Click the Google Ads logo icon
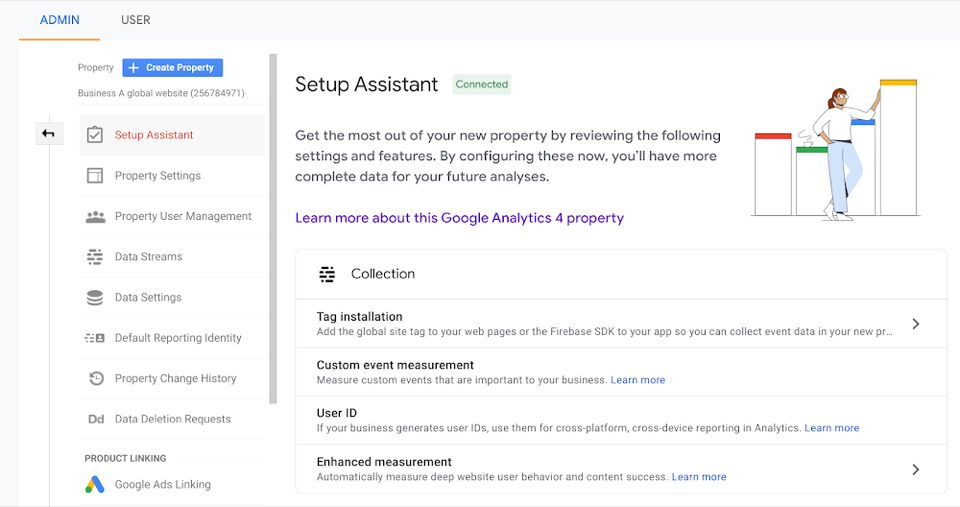960x507 pixels. coord(94,484)
